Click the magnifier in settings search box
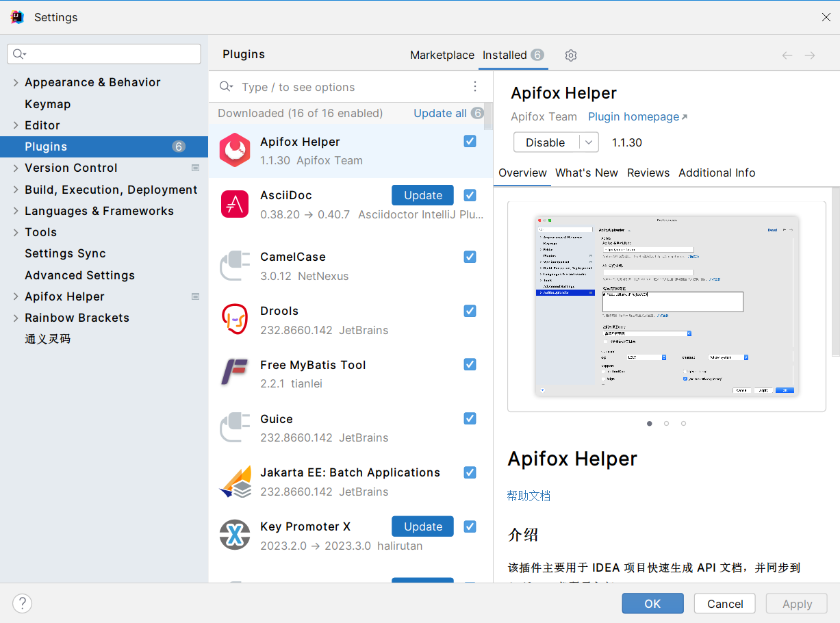The width and height of the screenshot is (840, 623). [19, 54]
